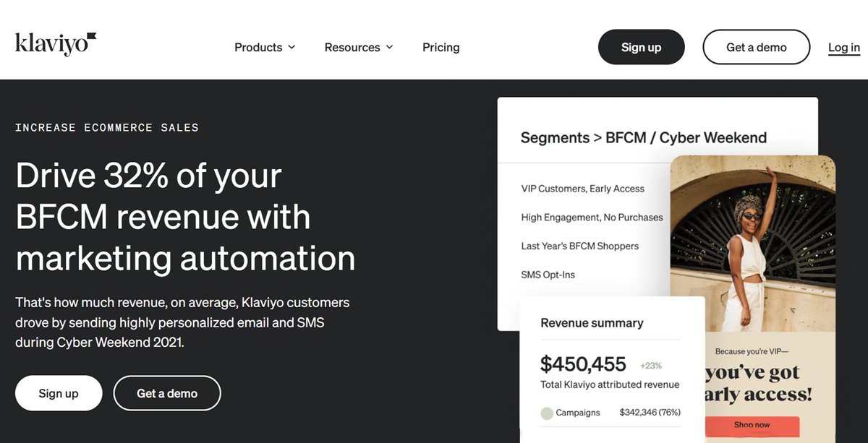Click the white Sign up hero button
868x443 pixels.
click(x=59, y=393)
